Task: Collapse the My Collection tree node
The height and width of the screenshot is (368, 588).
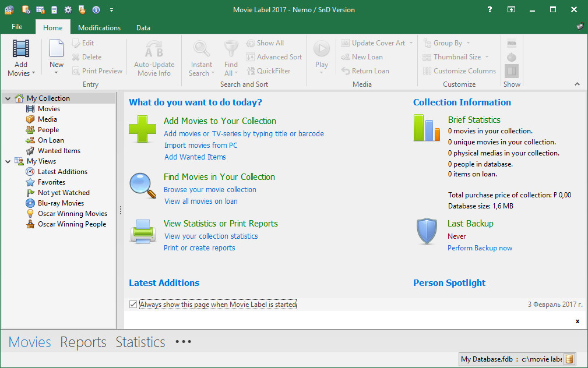Action: click(8, 98)
